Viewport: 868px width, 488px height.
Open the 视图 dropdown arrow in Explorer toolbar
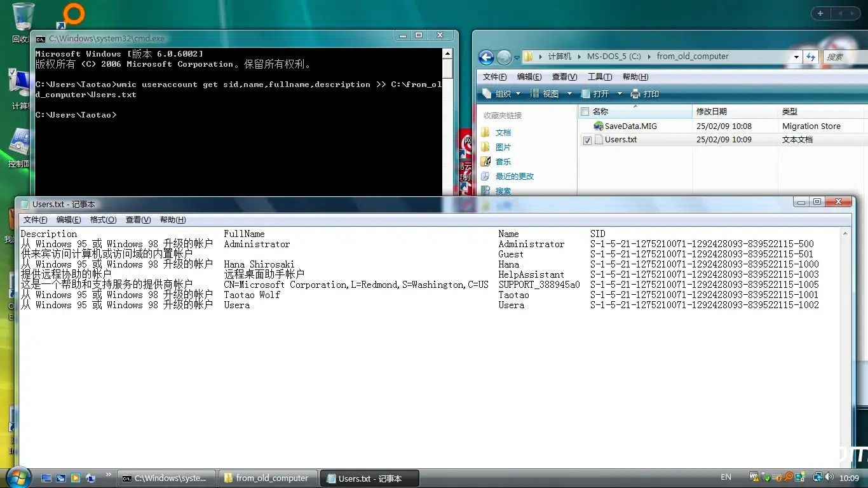[569, 93]
